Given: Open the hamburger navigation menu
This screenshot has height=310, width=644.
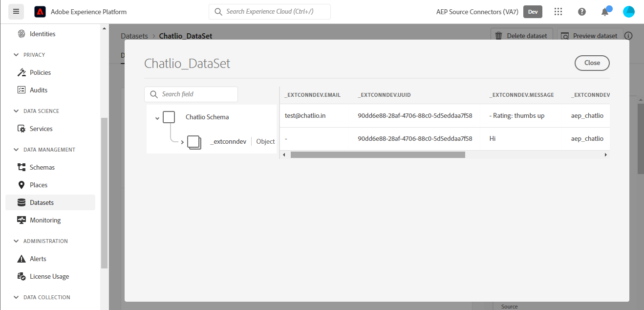Looking at the screenshot, I should point(16,11).
